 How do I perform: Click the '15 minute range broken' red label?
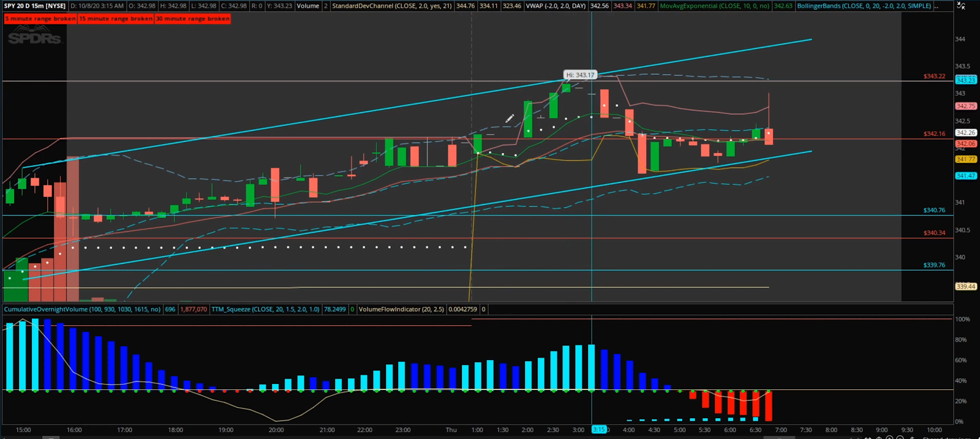116,19
